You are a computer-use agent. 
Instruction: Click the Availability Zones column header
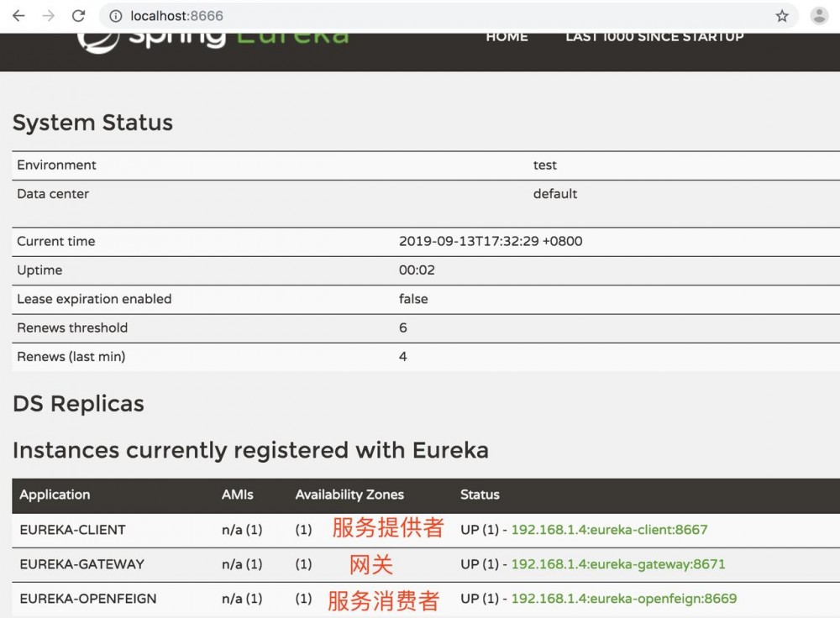(x=349, y=495)
